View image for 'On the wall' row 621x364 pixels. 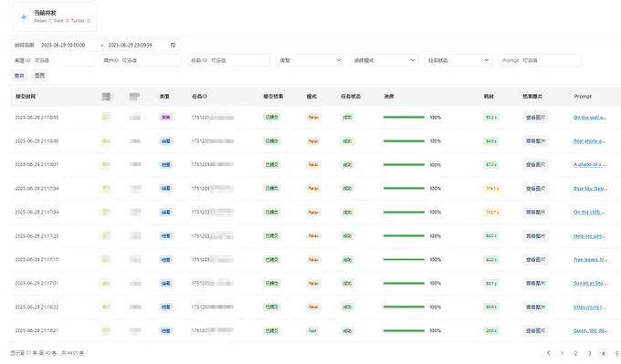pyautogui.click(x=535, y=118)
